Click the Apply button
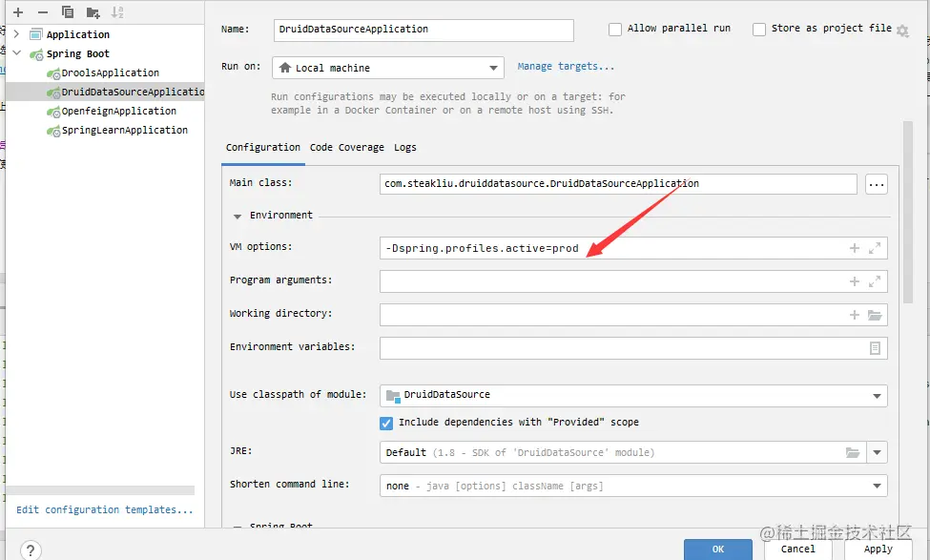This screenshot has width=930, height=560. pyautogui.click(x=878, y=550)
